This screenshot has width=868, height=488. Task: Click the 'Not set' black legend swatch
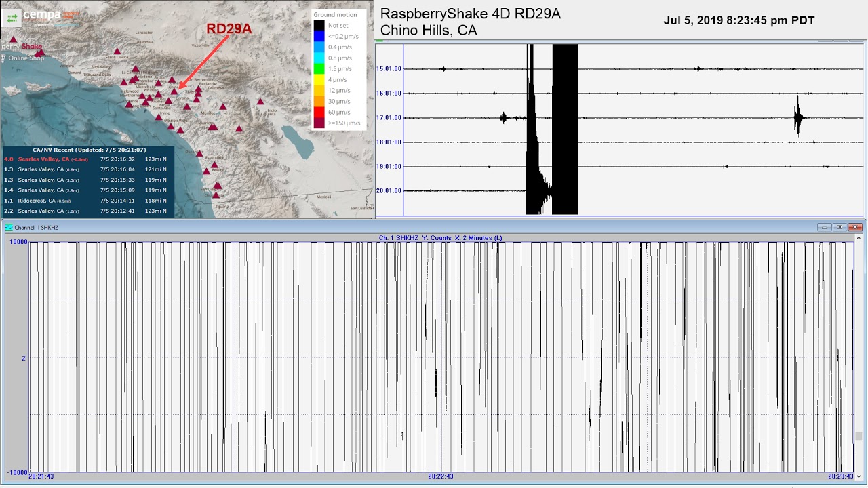pos(319,25)
